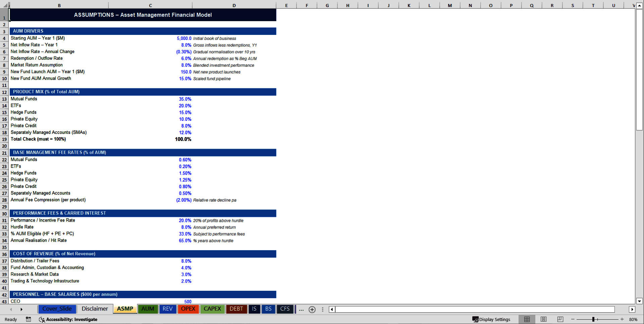Image resolution: width=644 pixels, height=324 pixels.
Task: Select row 19 by its header
Action: tap(4, 139)
